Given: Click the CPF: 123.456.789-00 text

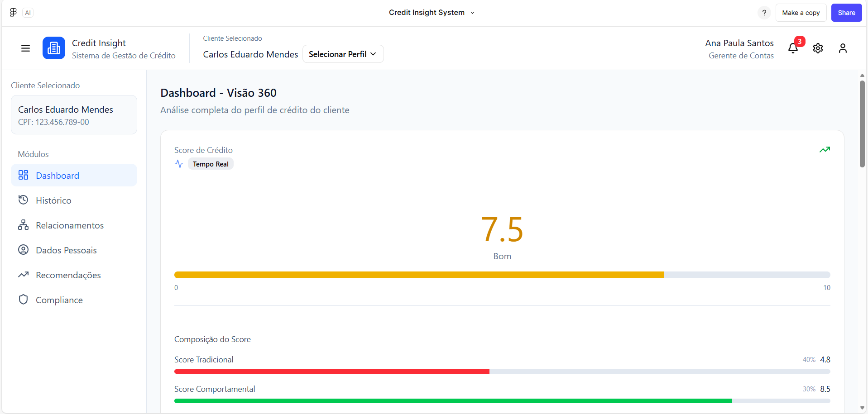Looking at the screenshot, I should point(53,122).
